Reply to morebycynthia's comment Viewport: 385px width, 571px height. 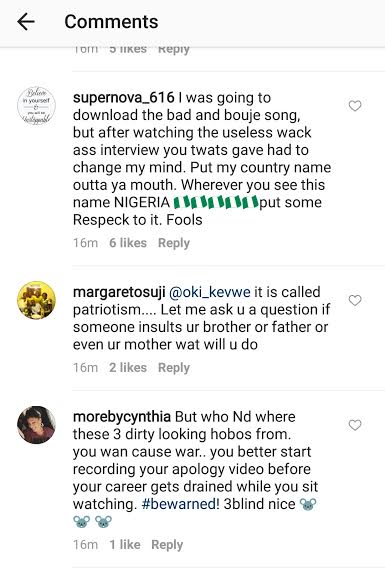[167, 545]
